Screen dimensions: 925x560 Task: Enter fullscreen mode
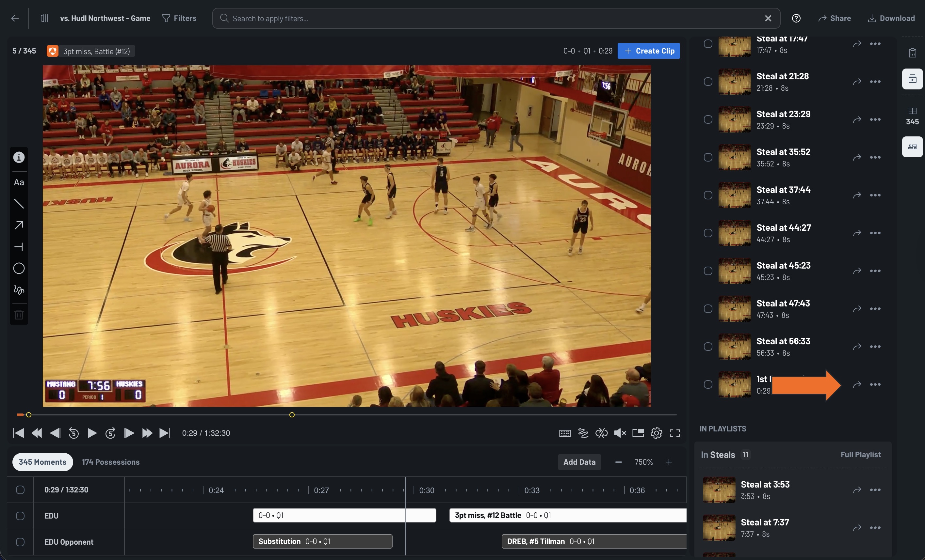click(x=674, y=433)
